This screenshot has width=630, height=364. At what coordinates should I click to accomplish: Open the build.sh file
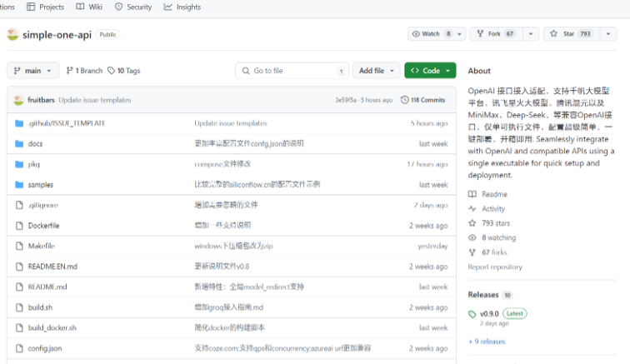pyautogui.click(x=40, y=307)
